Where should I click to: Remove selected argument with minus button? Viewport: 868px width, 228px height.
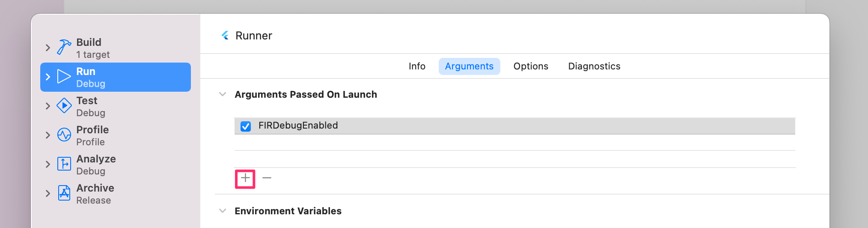(267, 178)
